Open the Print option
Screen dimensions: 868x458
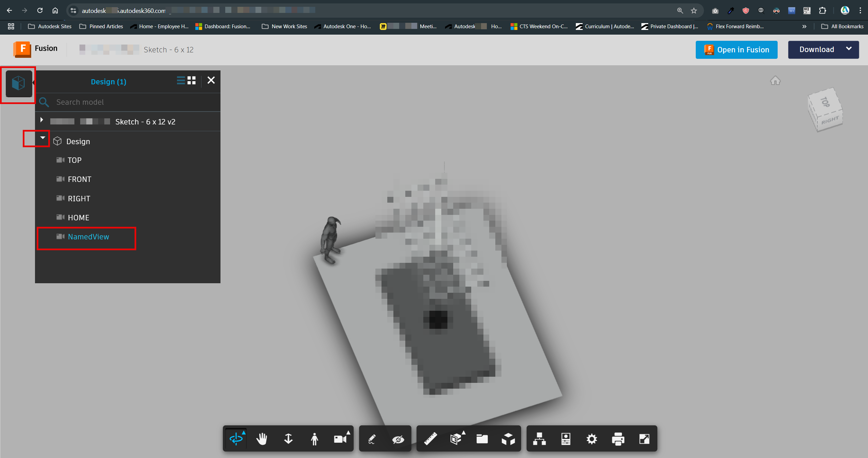618,439
